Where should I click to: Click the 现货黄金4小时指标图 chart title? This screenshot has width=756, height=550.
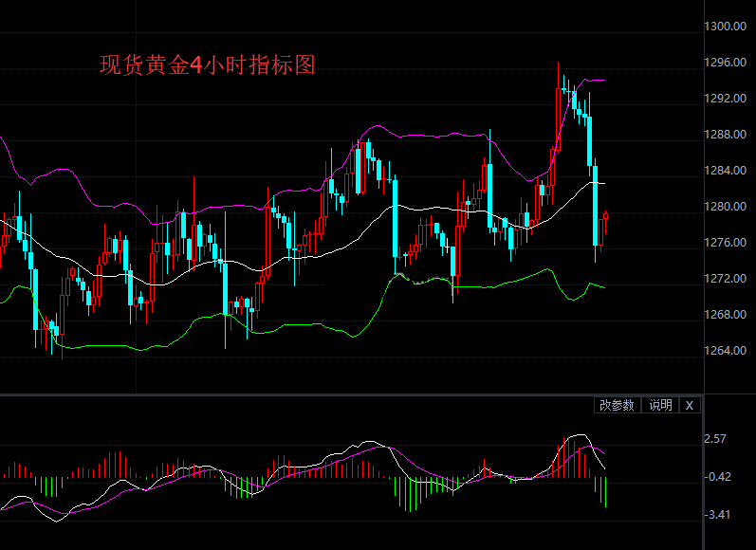pos(208,65)
